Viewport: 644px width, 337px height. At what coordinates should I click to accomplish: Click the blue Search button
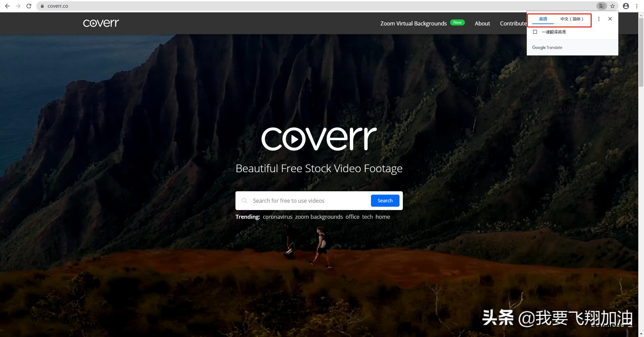point(385,201)
